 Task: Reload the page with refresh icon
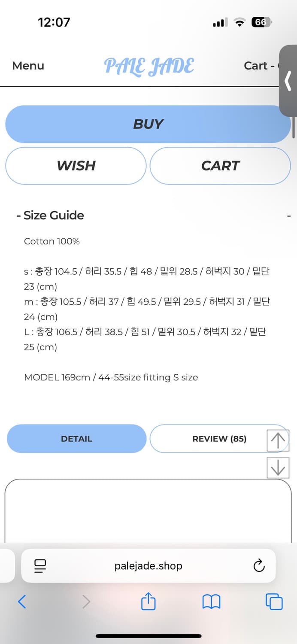259,566
